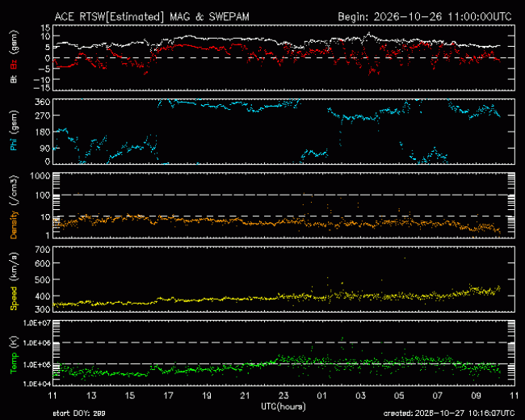The width and height of the screenshot is (525, 420).
Task: Click the "23" hour tick on the UTC axis
Action: click(x=283, y=396)
